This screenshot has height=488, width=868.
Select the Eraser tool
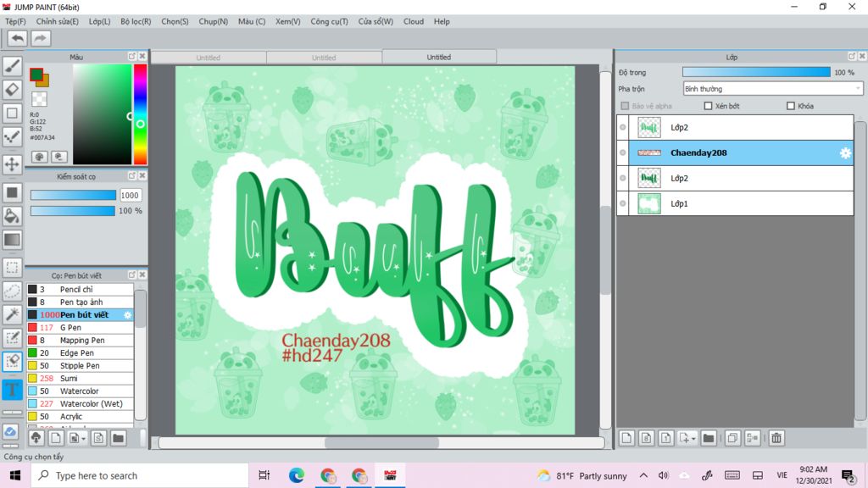[x=12, y=90]
